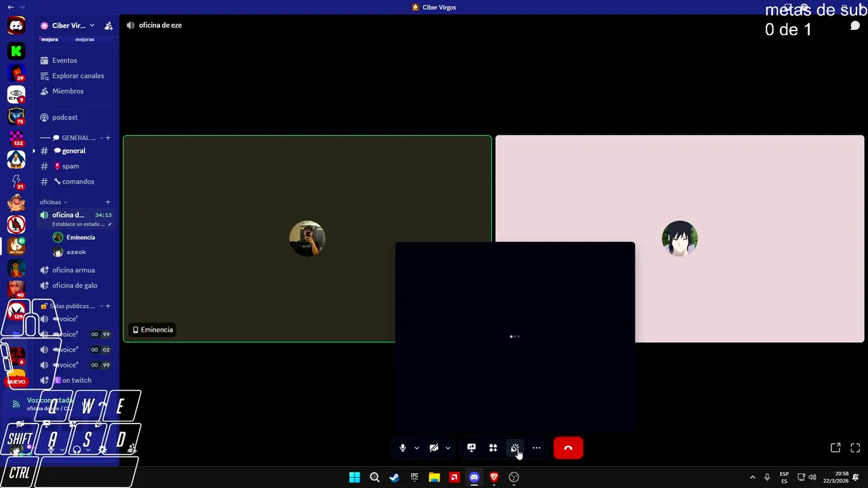Open red-haired character server with 40 badge
The image size is (868, 488).
[16, 289]
